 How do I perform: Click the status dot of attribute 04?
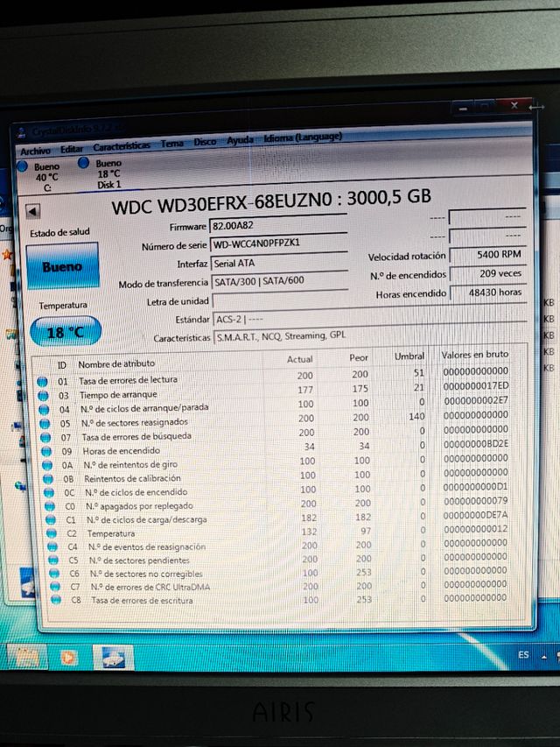point(44,410)
